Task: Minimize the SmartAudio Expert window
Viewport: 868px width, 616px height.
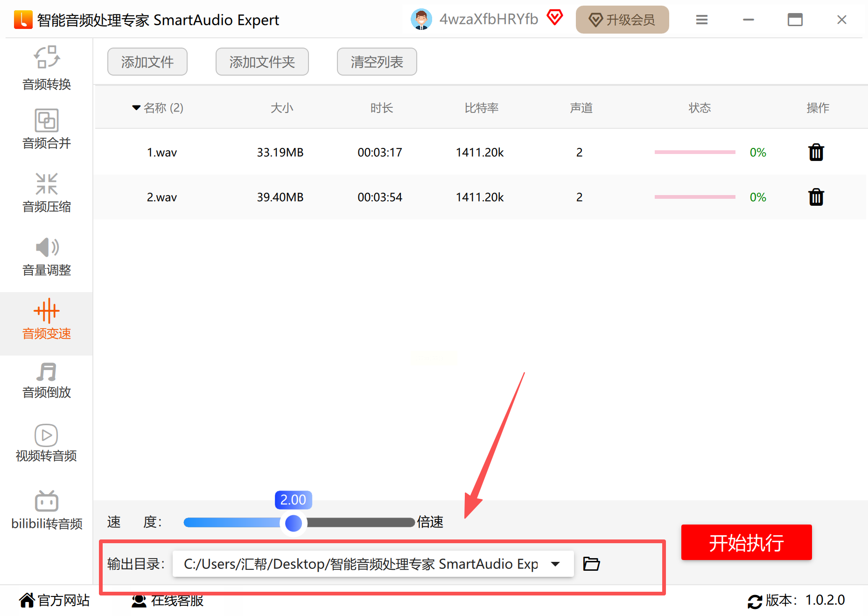Action: pos(749,20)
